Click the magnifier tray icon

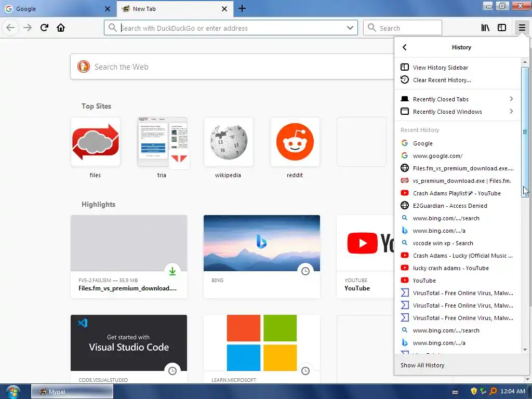(493, 391)
